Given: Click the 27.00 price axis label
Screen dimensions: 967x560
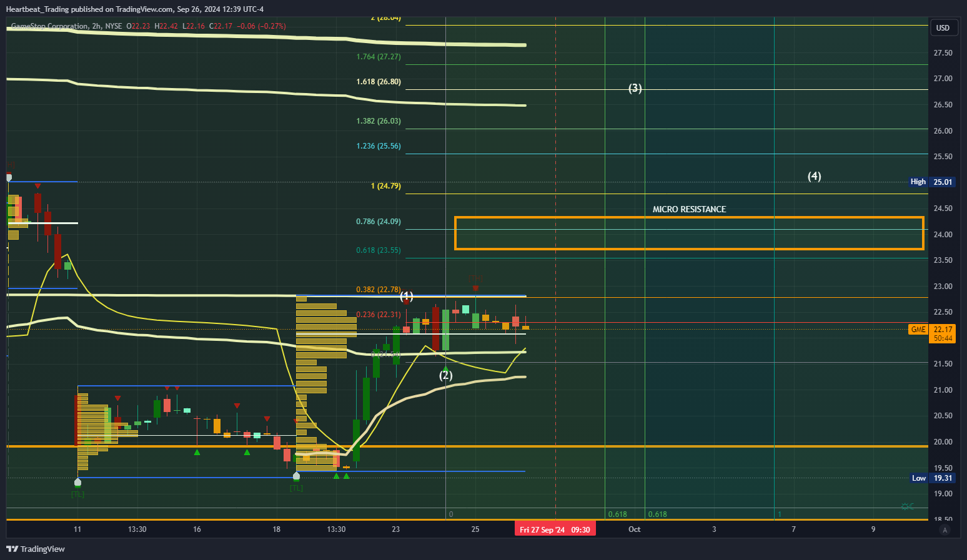Looking at the screenshot, I should [943, 79].
